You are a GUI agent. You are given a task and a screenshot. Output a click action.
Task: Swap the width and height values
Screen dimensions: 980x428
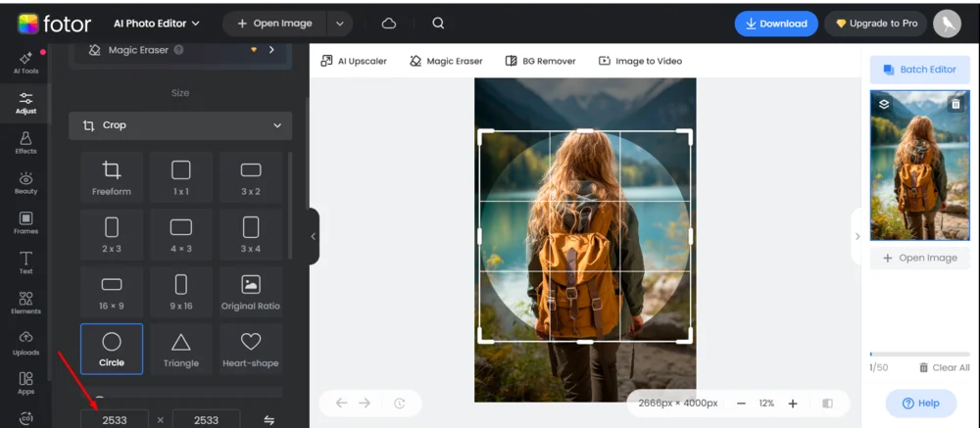[x=269, y=420]
